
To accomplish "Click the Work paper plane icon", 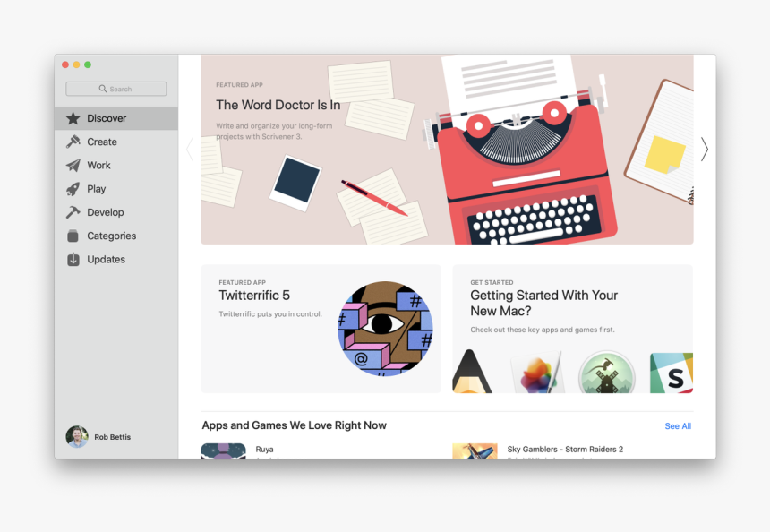I will [x=73, y=166].
